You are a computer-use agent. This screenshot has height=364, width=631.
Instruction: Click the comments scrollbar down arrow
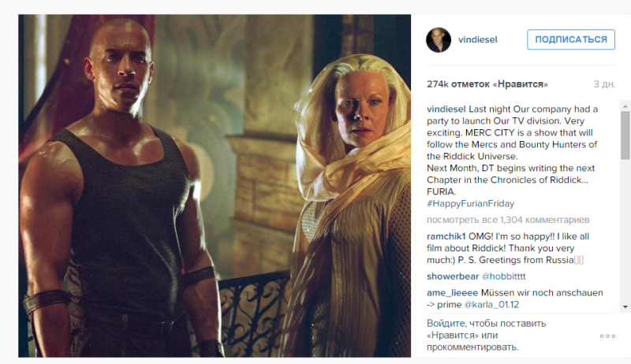click(x=625, y=307)
